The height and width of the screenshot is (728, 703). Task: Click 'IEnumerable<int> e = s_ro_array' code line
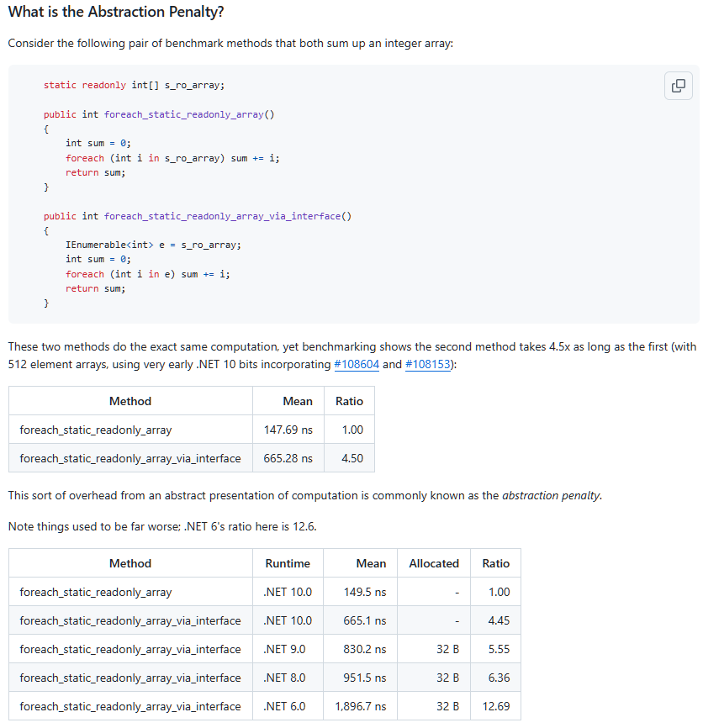point(153,245)
